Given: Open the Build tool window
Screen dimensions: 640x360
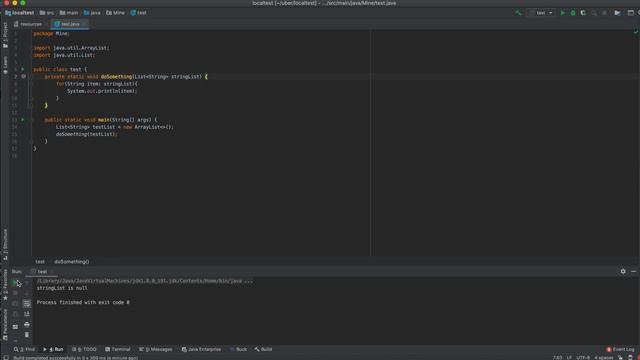Looking at the screenshot, I should point(263,349).
